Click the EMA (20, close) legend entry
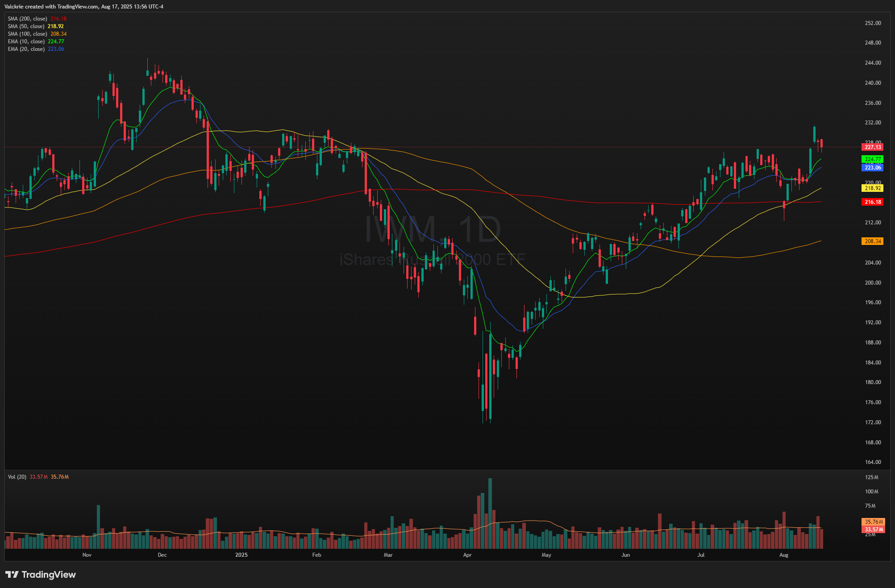 26,49
